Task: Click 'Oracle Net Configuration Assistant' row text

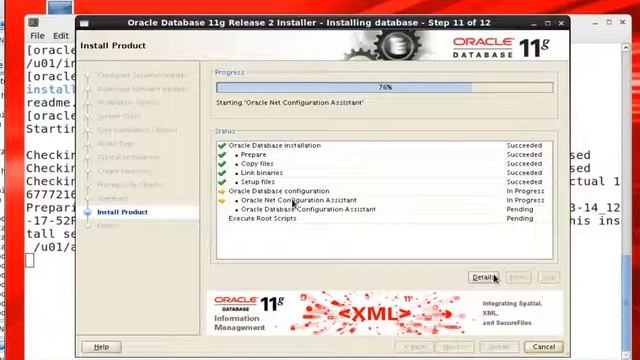Action: [x=299, y=200]
